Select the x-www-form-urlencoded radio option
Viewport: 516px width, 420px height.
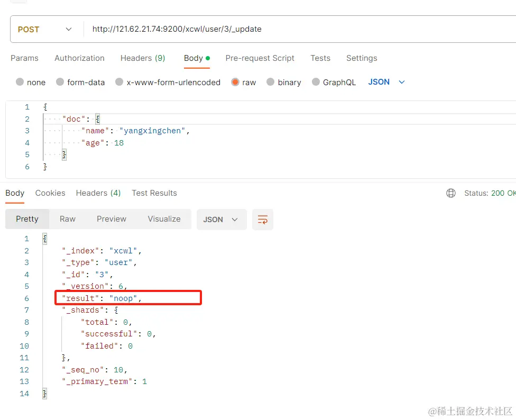click(119, 82)
